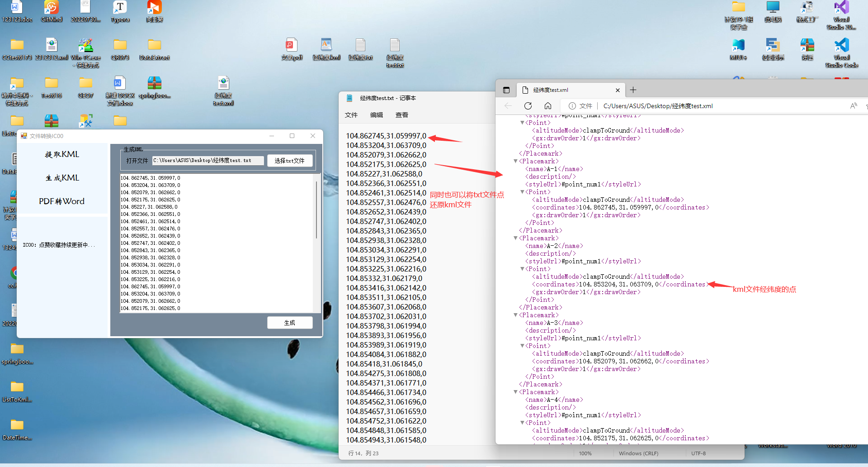
Task: Select the 向日葵 desktop shortcut
Action: pos(154,11)
